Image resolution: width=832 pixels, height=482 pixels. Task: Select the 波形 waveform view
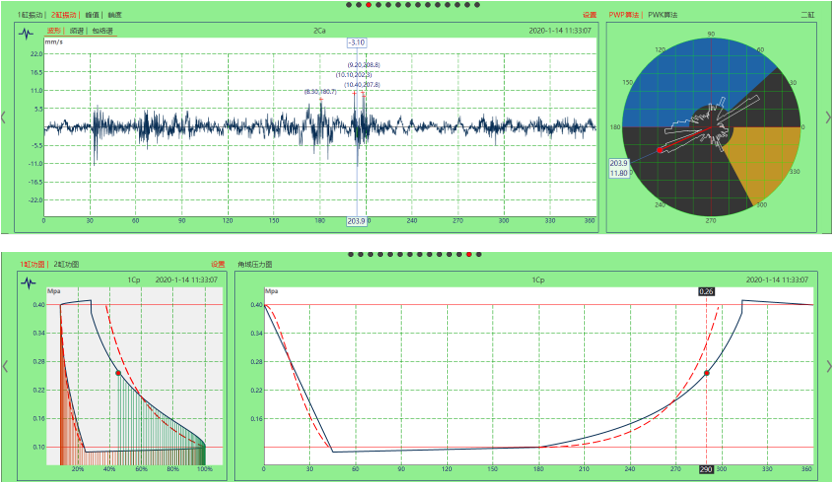(53, 31)
